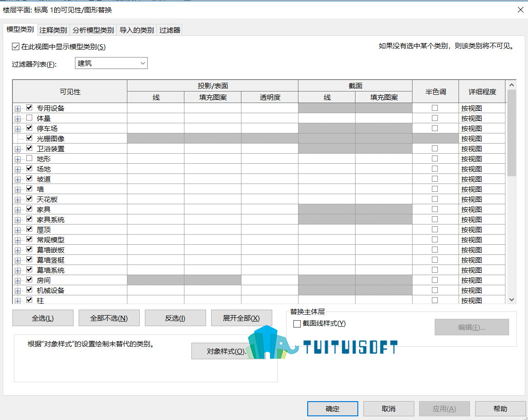Viewport: 528px width, 420px height.
Task: Switch to the 注释类别 tab
Action: tap(53, 30)
